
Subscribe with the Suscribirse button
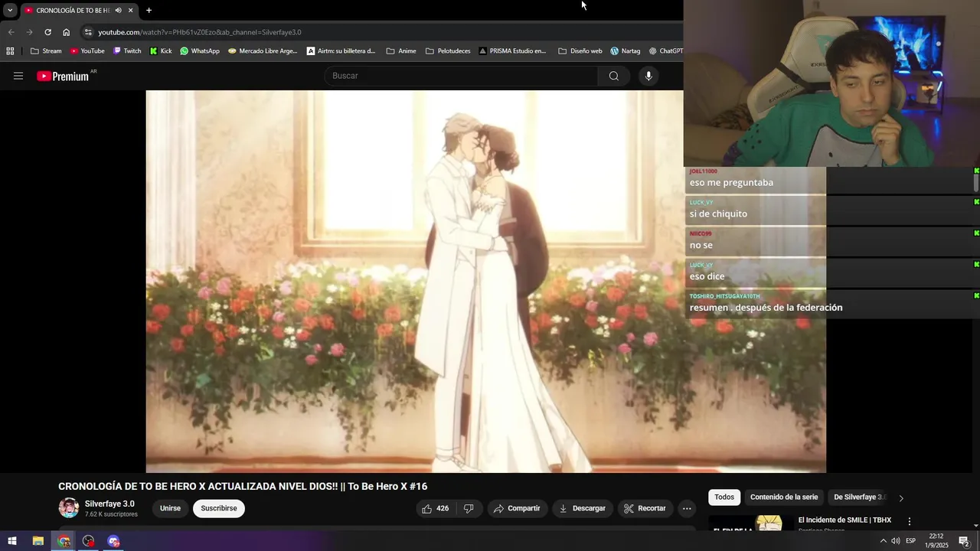click(219, 508)
